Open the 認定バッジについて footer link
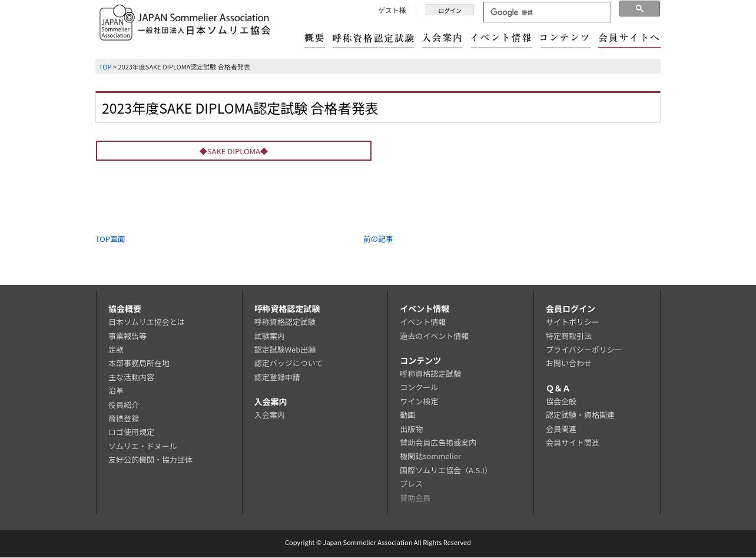The height and width of the screenshot is (558, 756). [x=289, y=363]
